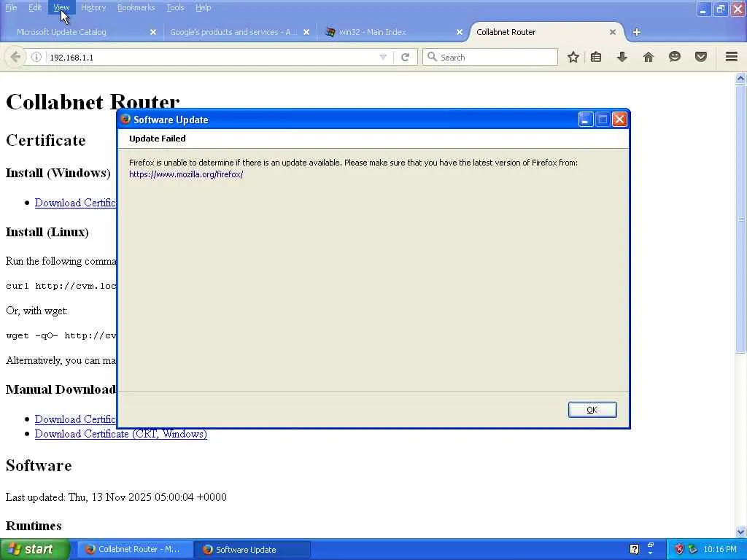Click the vertical scrollbar thumb
747x560 pixels.
pyautogui.click(x=740, y=219)
